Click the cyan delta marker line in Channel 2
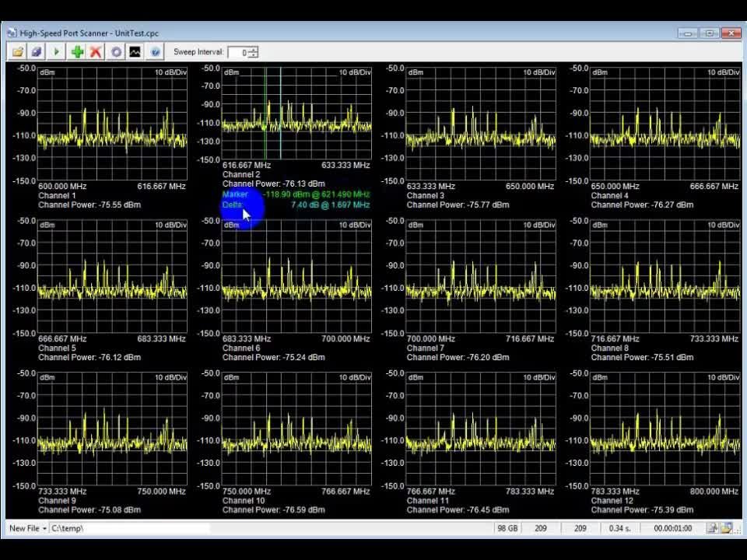This screenshot has width=747, height=560. [281, 114]
